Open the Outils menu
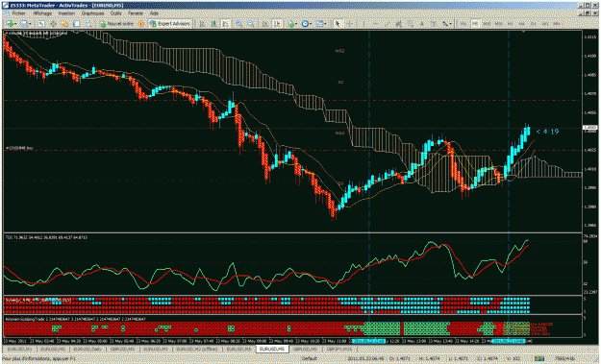This screenshot has height=364, width=601. pos(115,13)
